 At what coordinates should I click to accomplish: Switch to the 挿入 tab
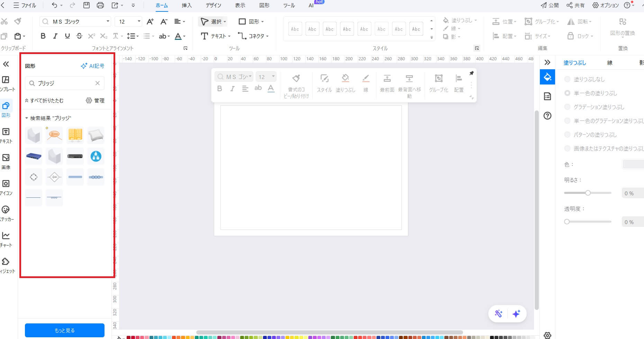tap(187, 6)
